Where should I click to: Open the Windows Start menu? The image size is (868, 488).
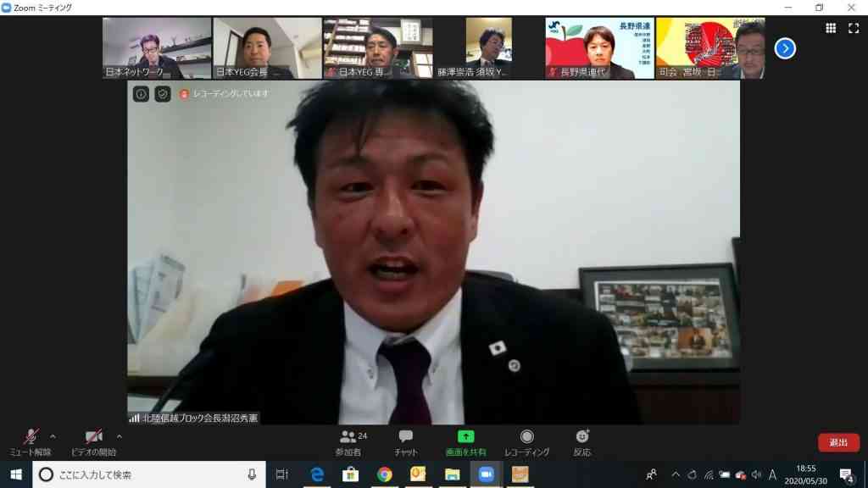[16, 474]
